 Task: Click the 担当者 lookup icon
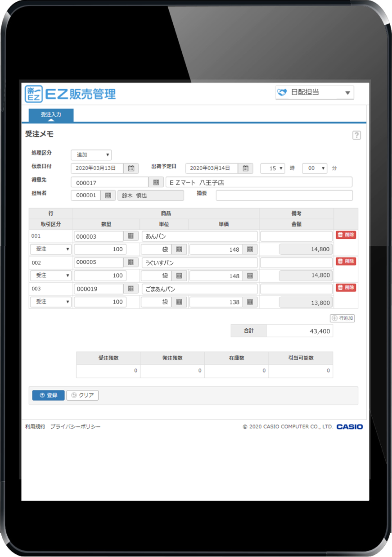108,195
